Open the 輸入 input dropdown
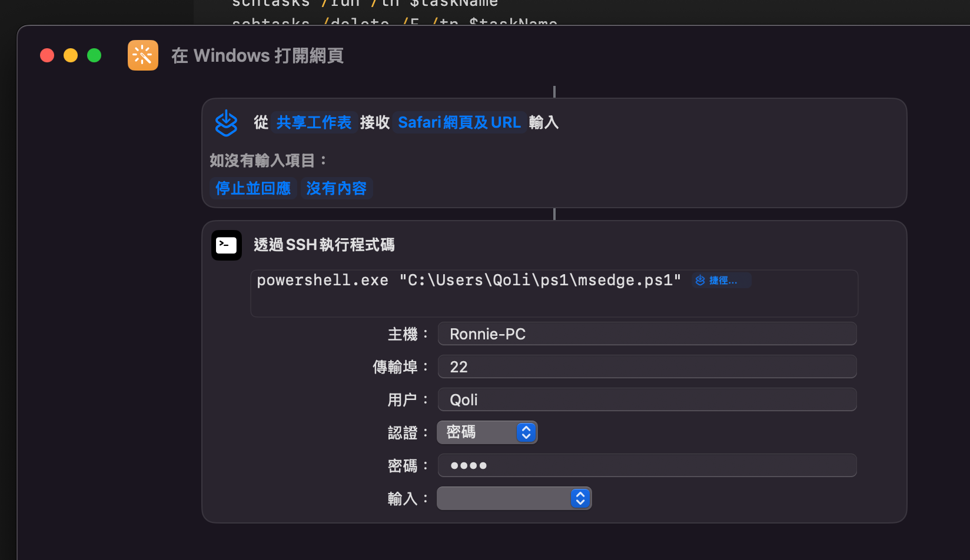 pos(514,498)
